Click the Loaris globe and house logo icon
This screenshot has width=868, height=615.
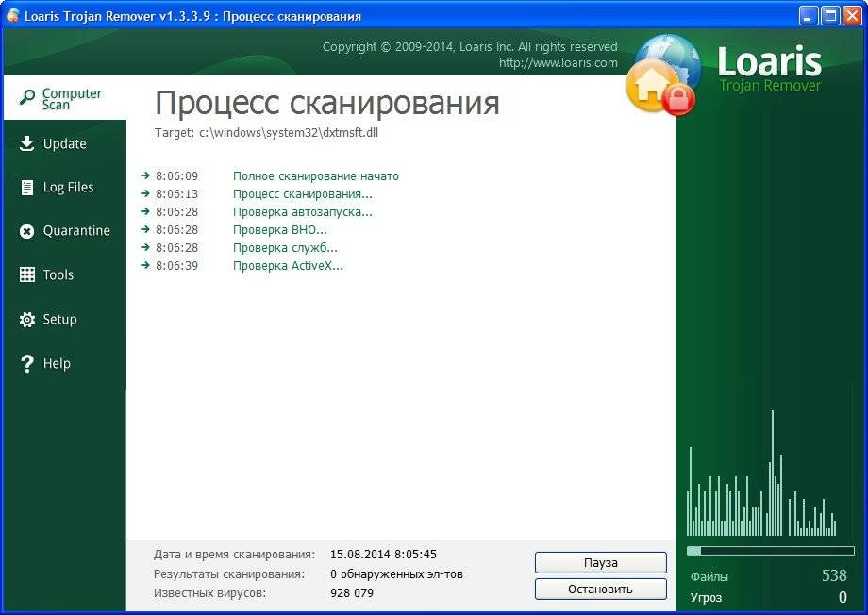click(662, 75)
